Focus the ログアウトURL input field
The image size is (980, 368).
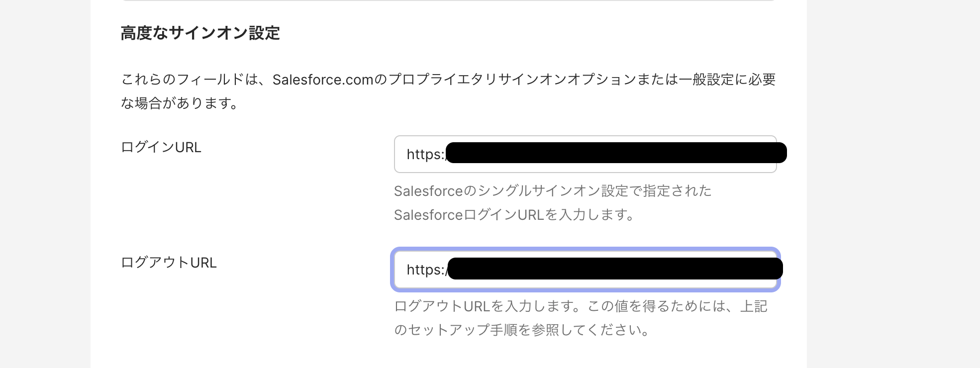point(585,270)
